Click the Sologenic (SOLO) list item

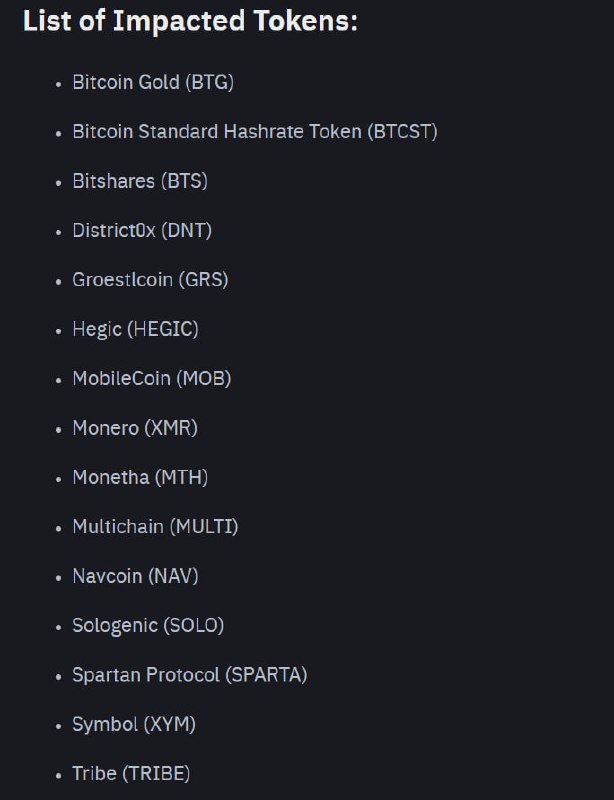coord(148,626)
